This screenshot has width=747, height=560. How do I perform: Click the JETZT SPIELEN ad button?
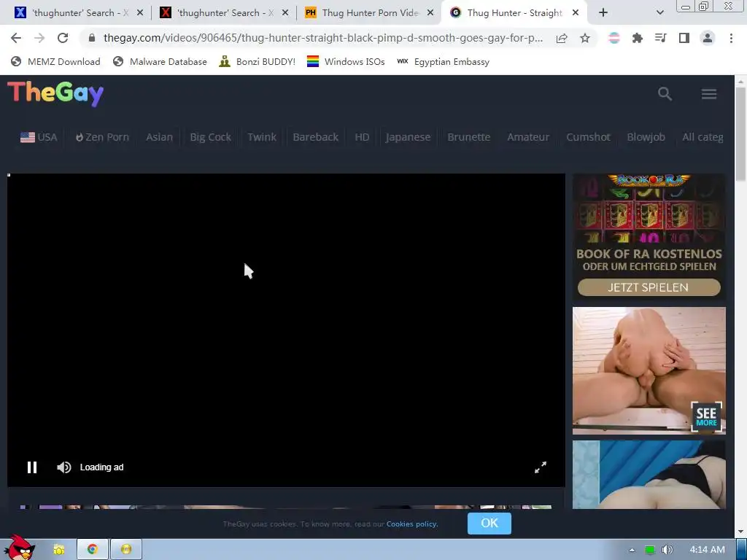649,287
